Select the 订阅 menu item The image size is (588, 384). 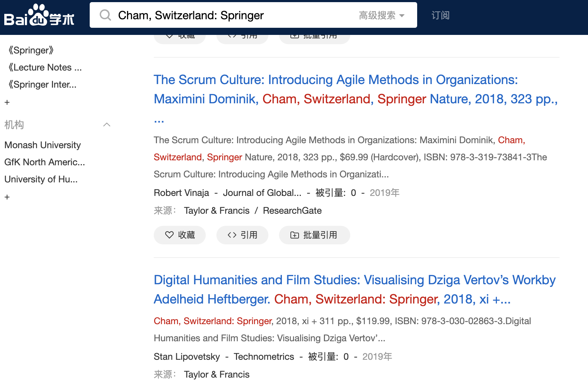[x=440, y=15]
